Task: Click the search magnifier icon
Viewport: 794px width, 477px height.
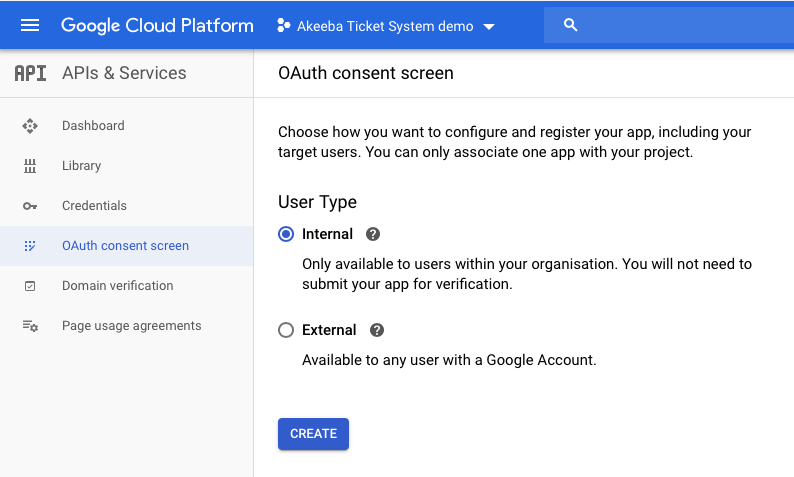Action: pyautogui.click(x=571, y=25)
